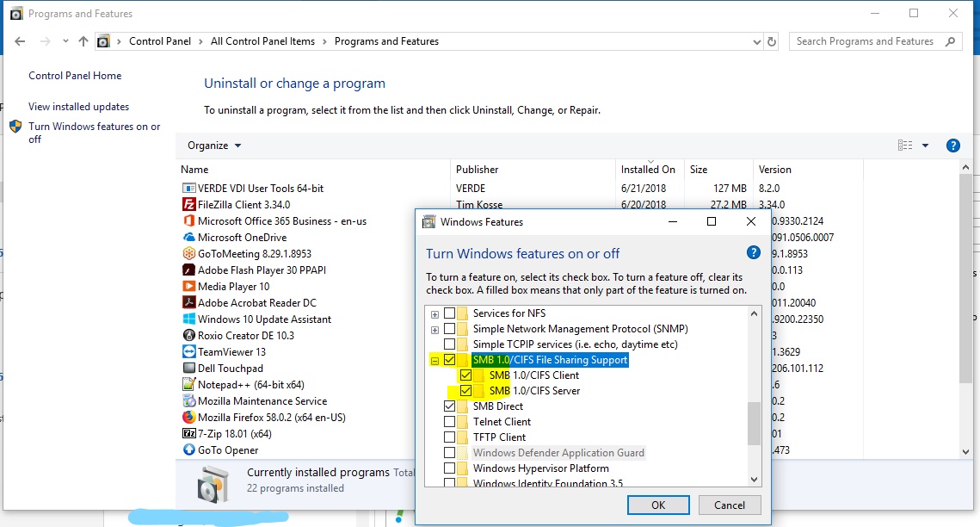Click the FileZilla Client program icon
Viewport: 980px width, 527px height.
pos(188,204)
